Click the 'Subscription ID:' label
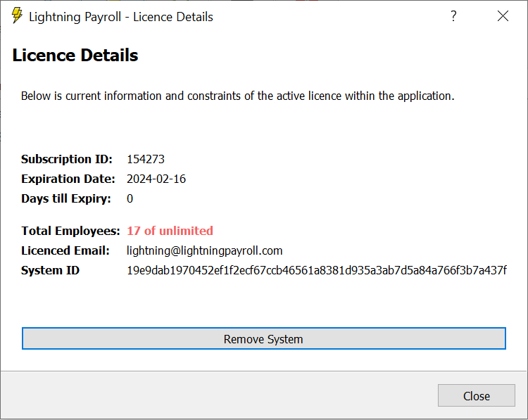 (x=67, y=159)
